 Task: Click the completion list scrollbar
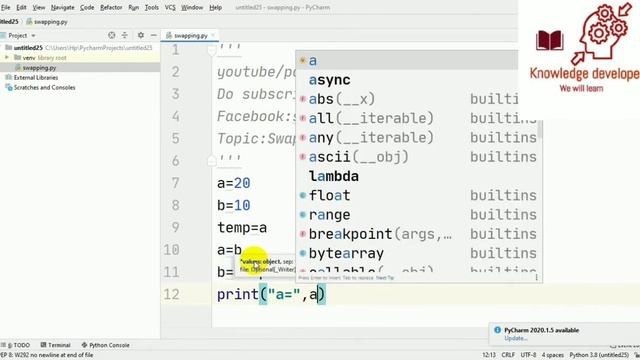(540, 129)
